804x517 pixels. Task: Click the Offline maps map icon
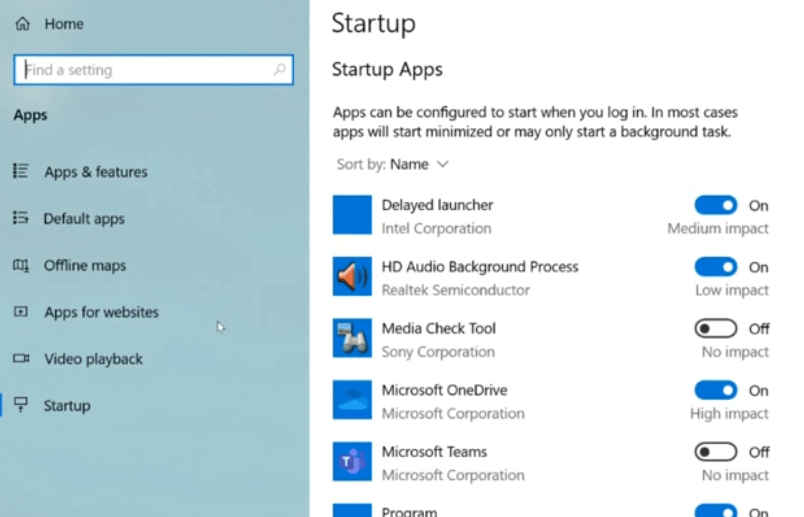(21, 265)
